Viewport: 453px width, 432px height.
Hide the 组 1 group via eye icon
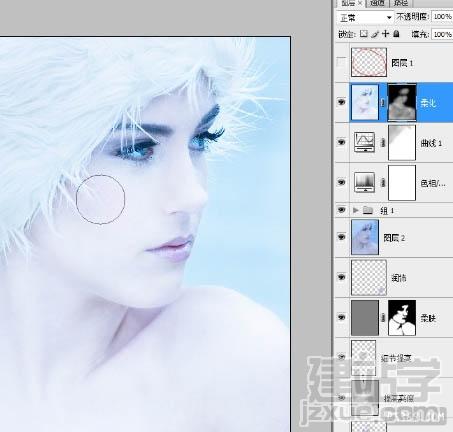(x=341, y=210)
